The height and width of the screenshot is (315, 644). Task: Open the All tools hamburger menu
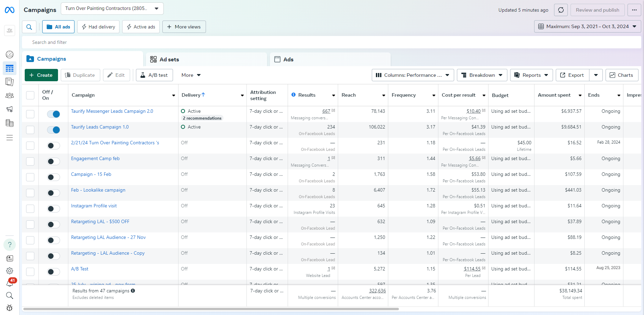[x=10, y=138]
